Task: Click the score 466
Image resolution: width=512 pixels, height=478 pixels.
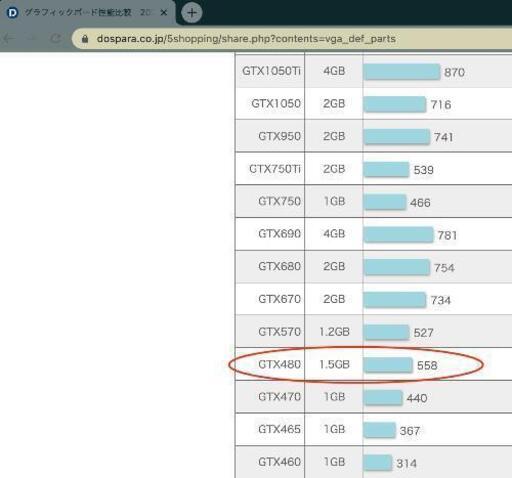Action: 420,202
